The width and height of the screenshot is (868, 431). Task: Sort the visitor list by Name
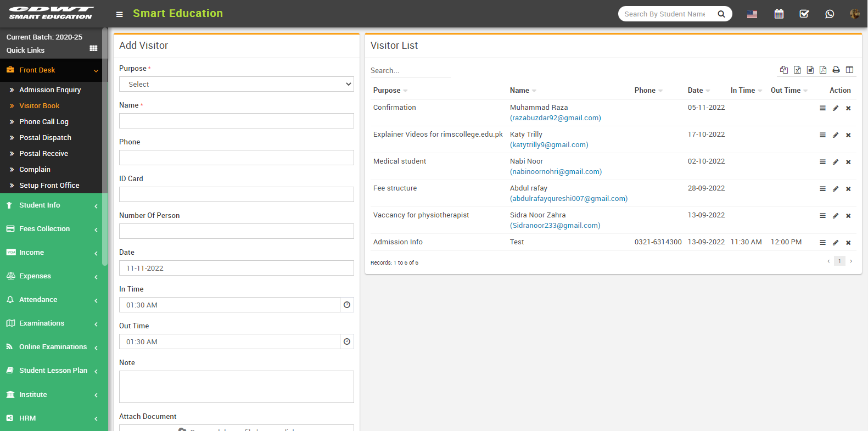[523, 90]
